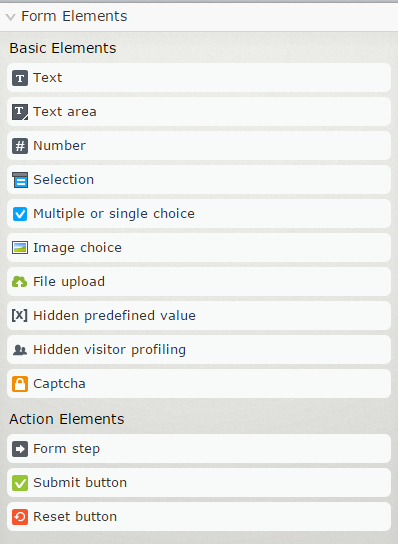Pick the Submit button element label
398x544 pixels.
[80, 483]
